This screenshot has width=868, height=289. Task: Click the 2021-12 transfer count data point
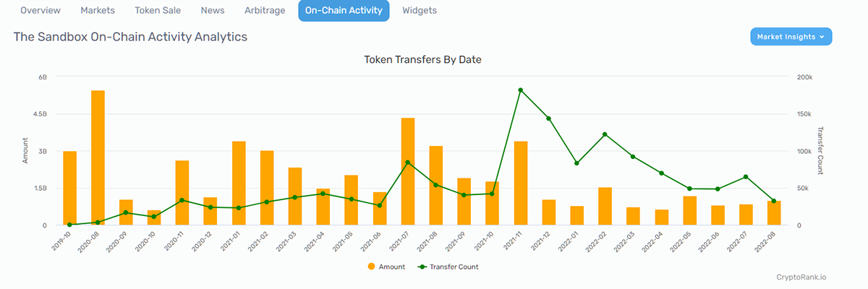[548, 118]
